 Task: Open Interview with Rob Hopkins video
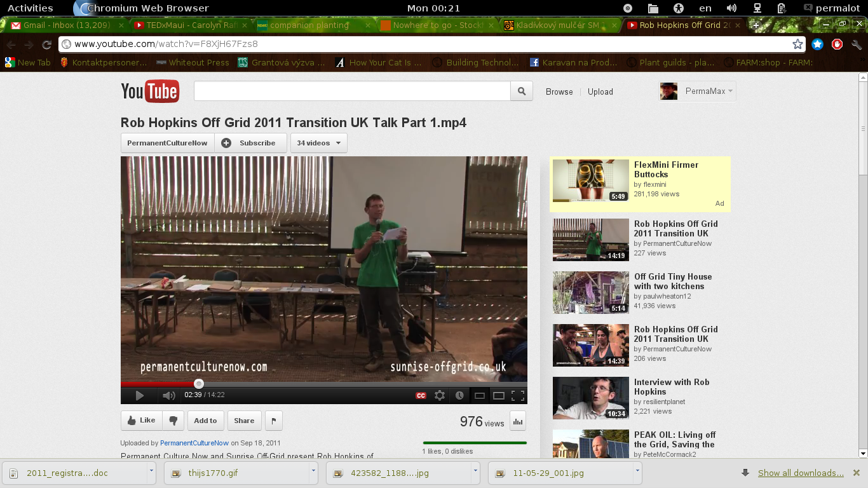tap(672, 387)
